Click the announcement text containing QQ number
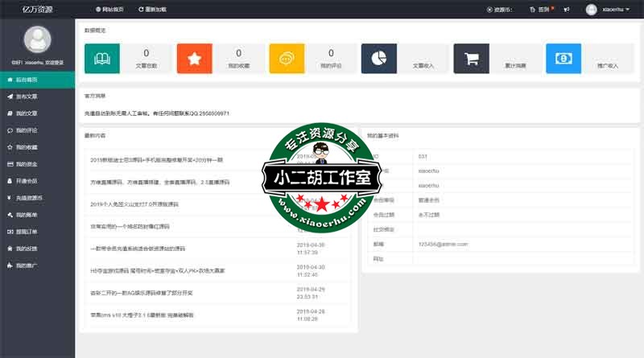The image size is (644, 358). pyautogui.click(x=157, y=113)
